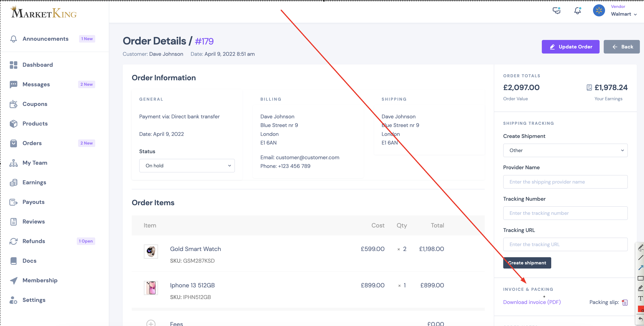This screenshot has height=326, width=644.
Task: Click the Walmart vendor avatar
Action: (x=599, y=11)
